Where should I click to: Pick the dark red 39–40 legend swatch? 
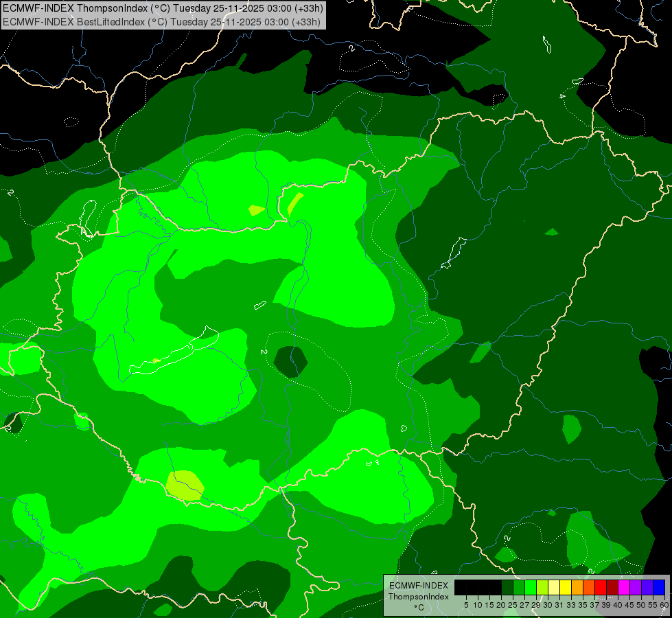612,587
